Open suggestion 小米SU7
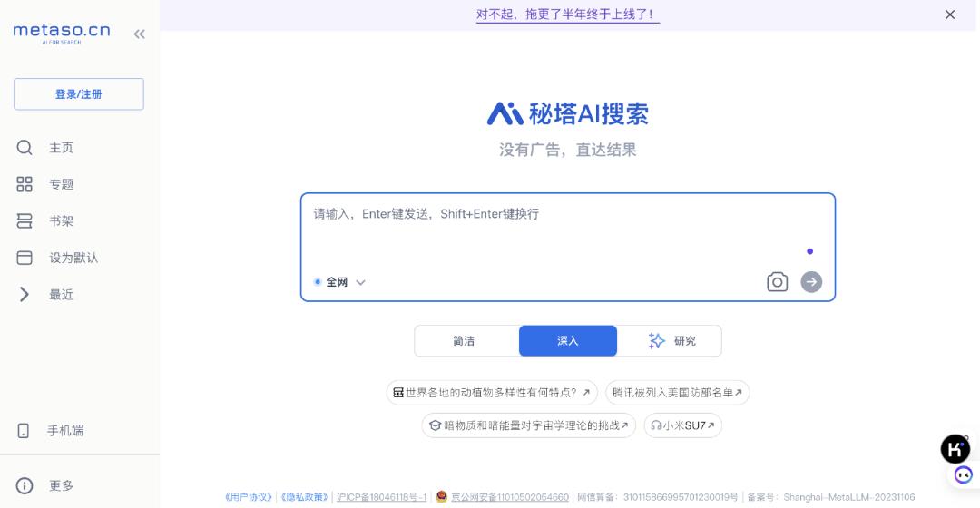Screen dimensions: 980x508 pyautogui.click(x=683, y=425)
